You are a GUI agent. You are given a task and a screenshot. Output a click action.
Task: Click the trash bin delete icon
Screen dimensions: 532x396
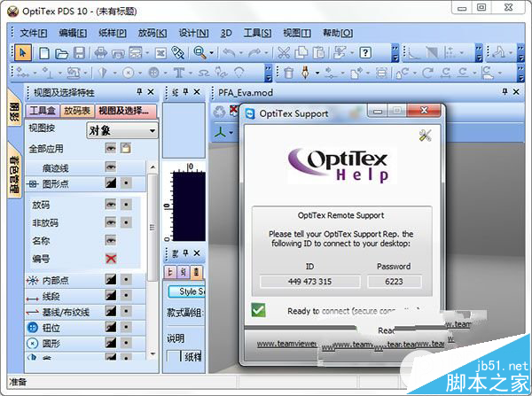tap(288, 73)
